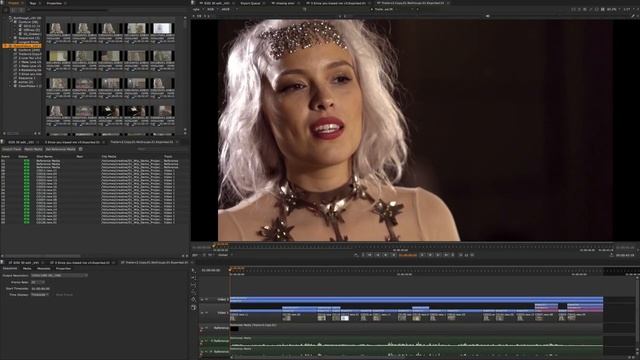The image size is (640, 360).
Task: Click the vertical scrollbar of the clip bin
Action: click(x=185, y=24)
